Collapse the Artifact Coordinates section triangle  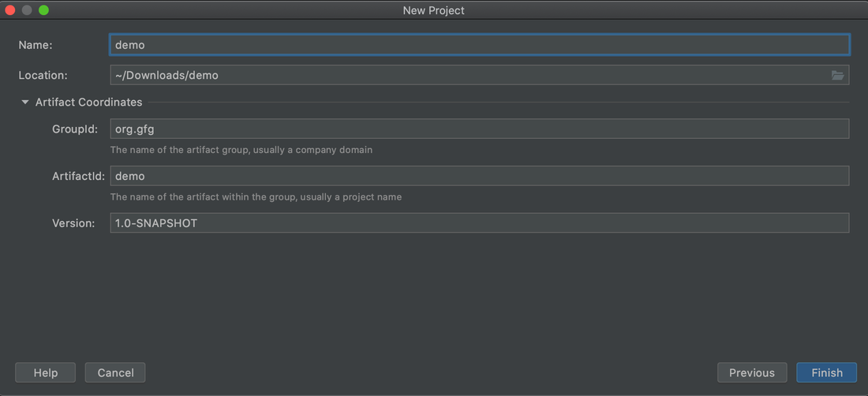point(25,103)
